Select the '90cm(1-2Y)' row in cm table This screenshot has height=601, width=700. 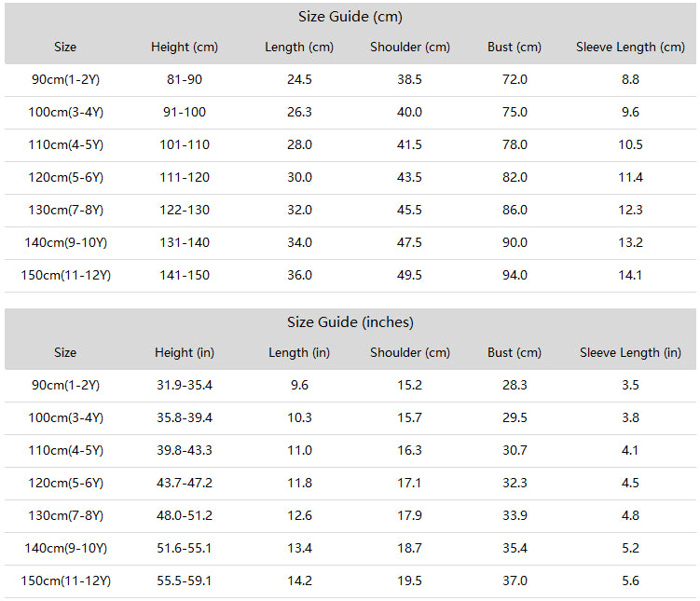(x=350, y=80)
